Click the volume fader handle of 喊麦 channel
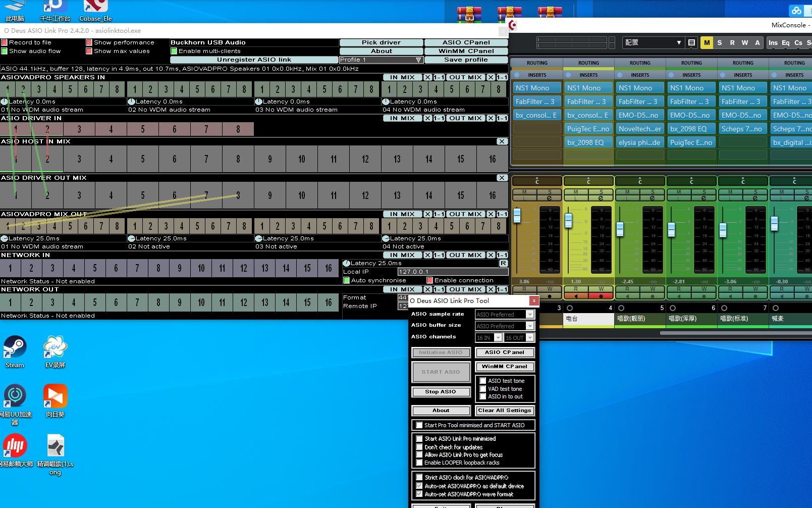812x508 pixels. (775, 223)
